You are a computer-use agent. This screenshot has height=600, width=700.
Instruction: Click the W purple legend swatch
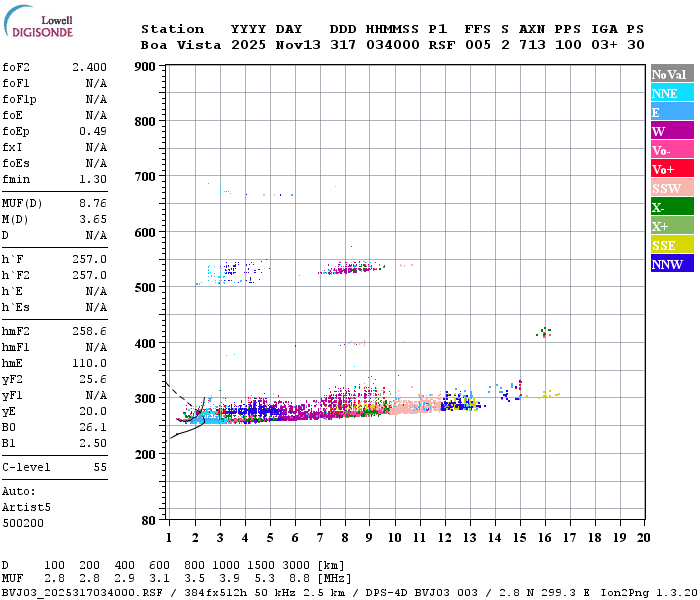pos(672,131)
